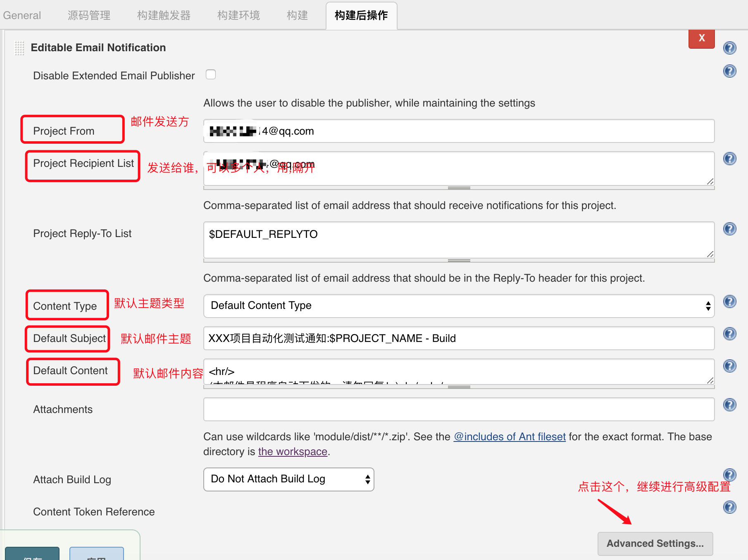Follow the workspace link
This screenshot has width=748, height=560.
[x=293, y=451]
